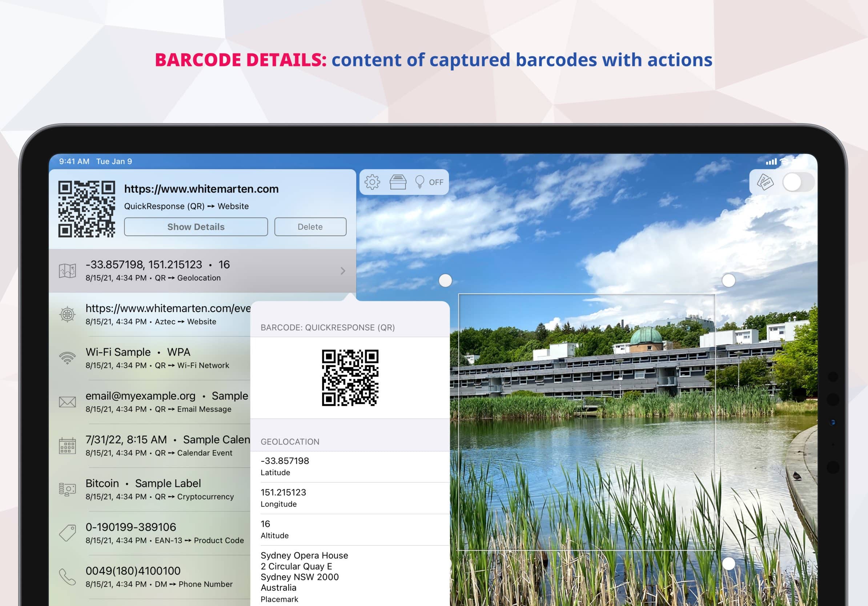The height and width of the screenshot is (606, 868).
Task: Select the Wi-Fi Sample WPA entry
Action: coord(150,358)
